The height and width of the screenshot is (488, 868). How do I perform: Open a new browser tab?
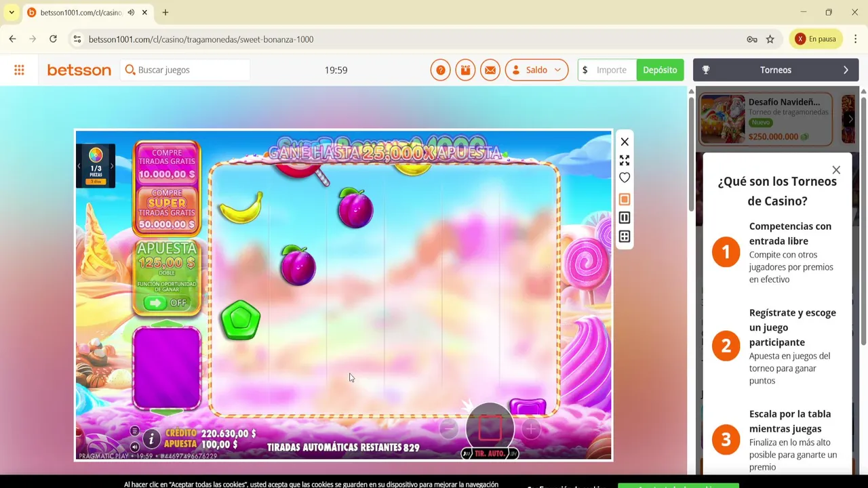(165, 12)
